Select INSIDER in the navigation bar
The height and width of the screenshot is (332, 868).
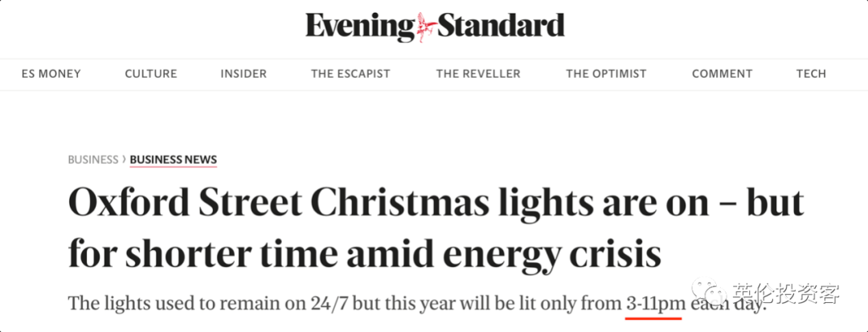[x=244, y=74]
